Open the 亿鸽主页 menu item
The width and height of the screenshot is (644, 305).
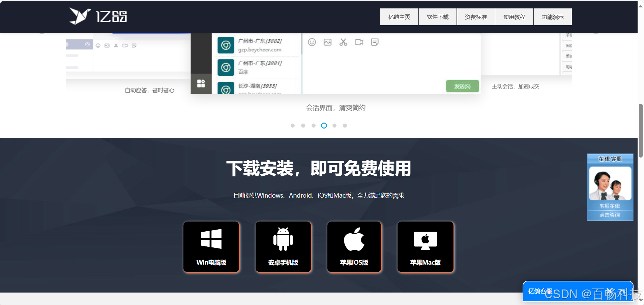click(x=399, y=17)
